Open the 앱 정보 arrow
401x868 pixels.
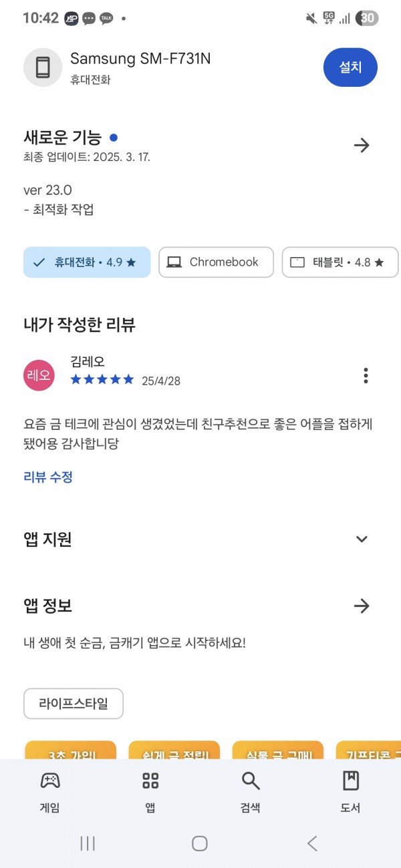(362, 606)
